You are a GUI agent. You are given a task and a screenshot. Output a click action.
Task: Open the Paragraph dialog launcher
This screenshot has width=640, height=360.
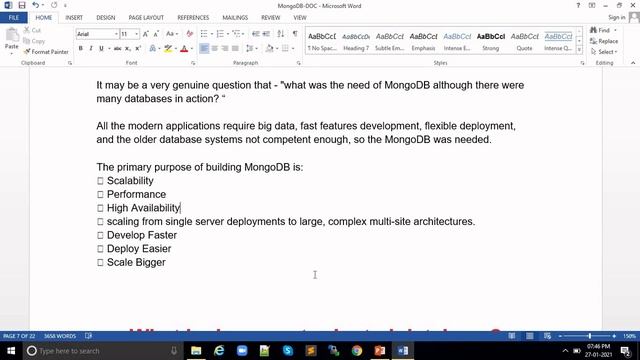pos(299,63)
